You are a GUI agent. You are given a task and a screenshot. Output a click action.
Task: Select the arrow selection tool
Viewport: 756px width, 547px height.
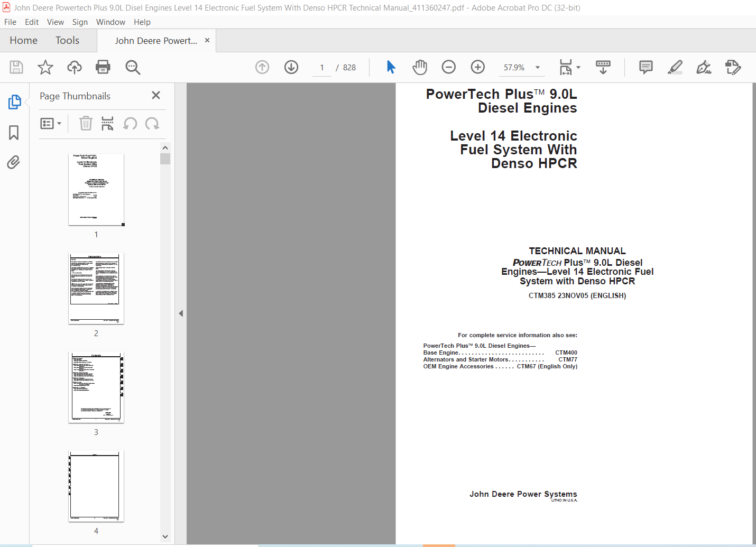point(391,67)
